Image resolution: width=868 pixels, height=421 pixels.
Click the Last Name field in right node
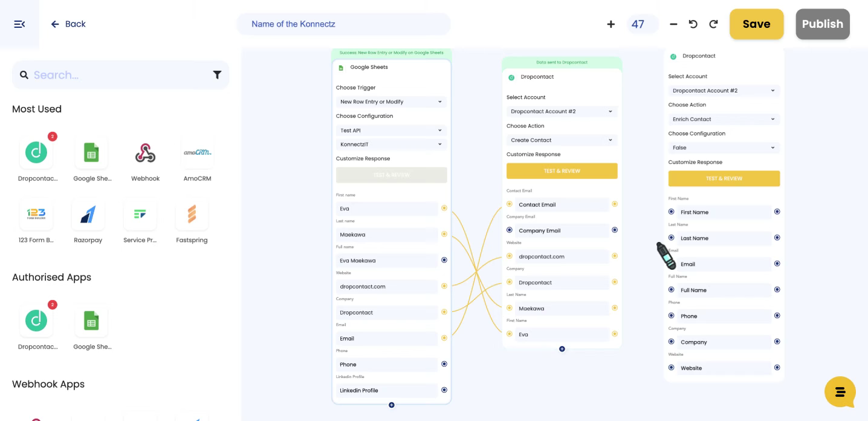(x=724, y=238)
